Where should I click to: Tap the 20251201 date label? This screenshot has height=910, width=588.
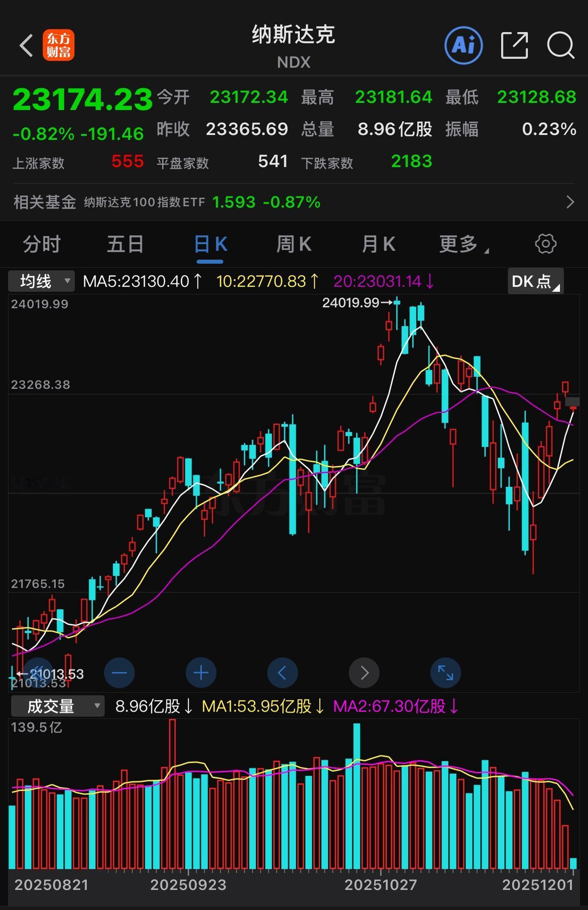538,885
